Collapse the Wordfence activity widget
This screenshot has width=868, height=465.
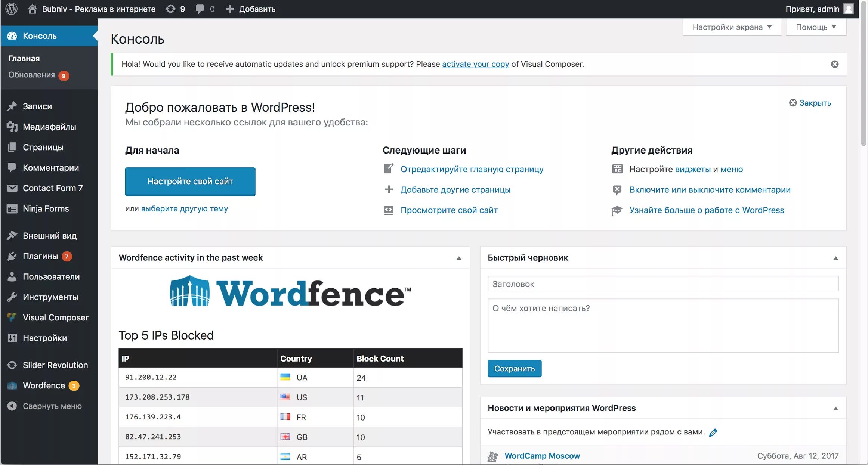[459, 258]
